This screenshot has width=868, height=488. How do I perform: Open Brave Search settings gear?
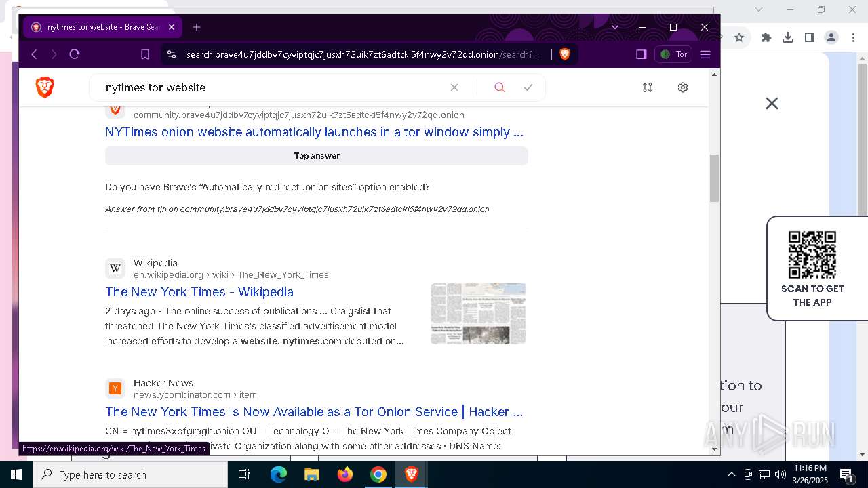click(683, 87)
